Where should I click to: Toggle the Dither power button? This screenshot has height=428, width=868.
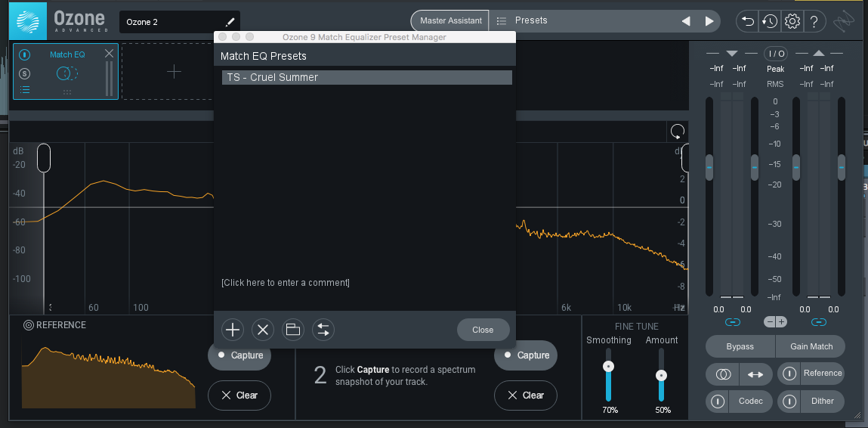[790, 401]
